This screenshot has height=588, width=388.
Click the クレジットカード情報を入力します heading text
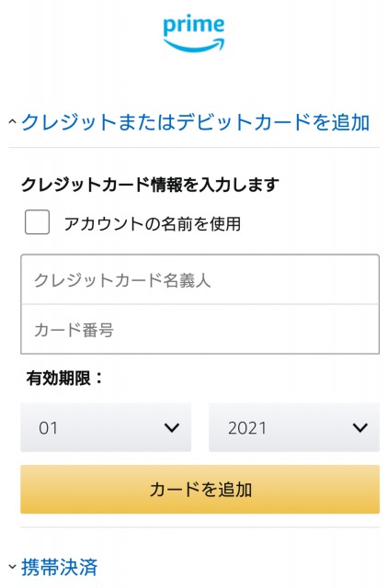(150, 184)
